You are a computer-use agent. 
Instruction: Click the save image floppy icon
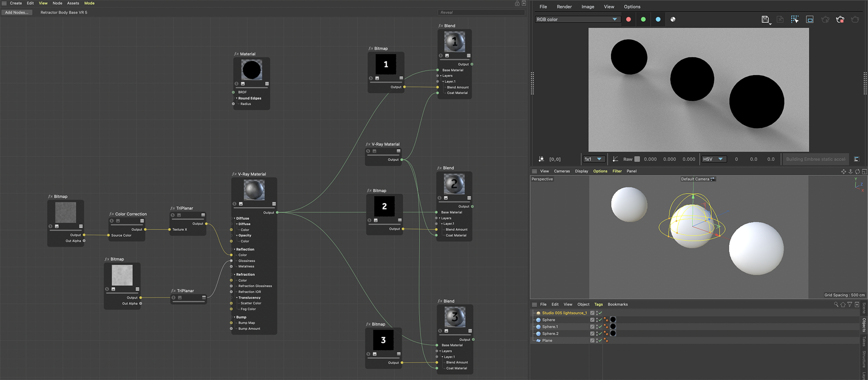765,19
